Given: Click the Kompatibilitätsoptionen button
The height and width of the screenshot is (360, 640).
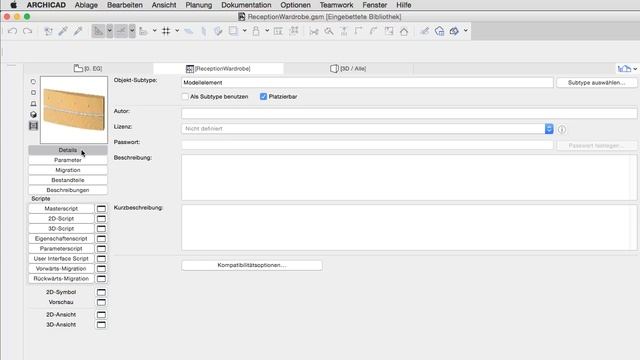Looking at the screenshot, I should pyautogui.click(x=252, y=265).
